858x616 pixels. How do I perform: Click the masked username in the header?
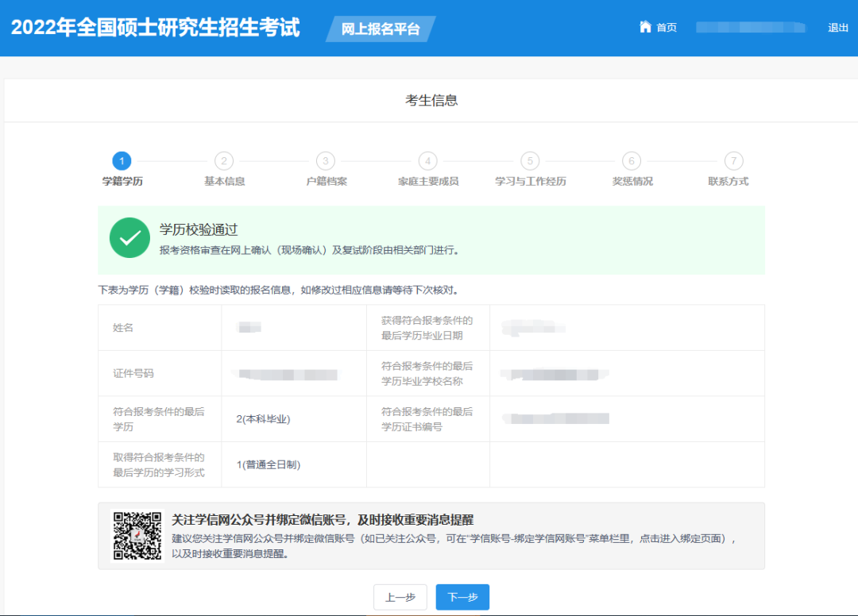[751, 26]
